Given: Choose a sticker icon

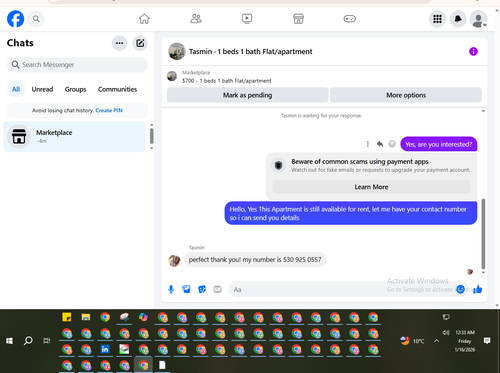Looking at the screenshot, I should [x=202, y=289].
